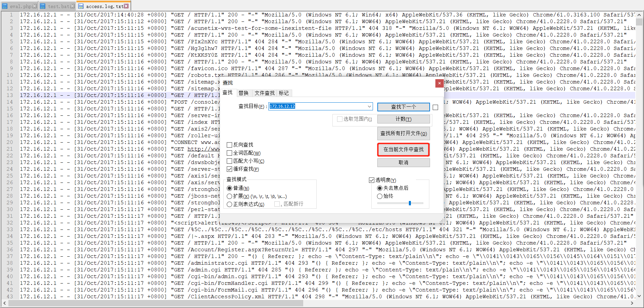The height and width of the screenshot is (308, 644).
Task: Open the 替换 tab in the dialog
Action: (x=244, y=93)
